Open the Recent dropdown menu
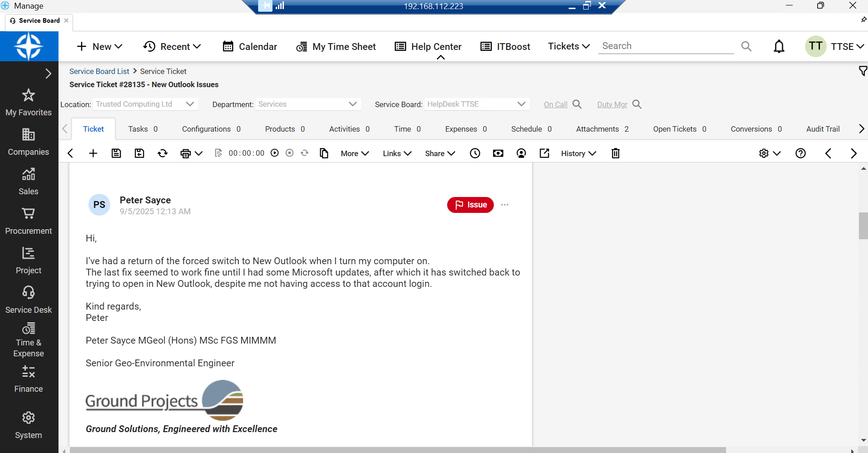The image size is (868, 453). point(172,46)
